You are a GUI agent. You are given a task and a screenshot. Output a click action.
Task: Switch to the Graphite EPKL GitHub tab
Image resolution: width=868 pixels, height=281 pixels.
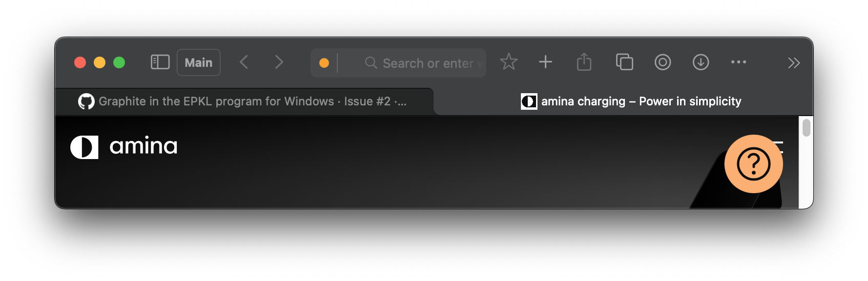244,101
